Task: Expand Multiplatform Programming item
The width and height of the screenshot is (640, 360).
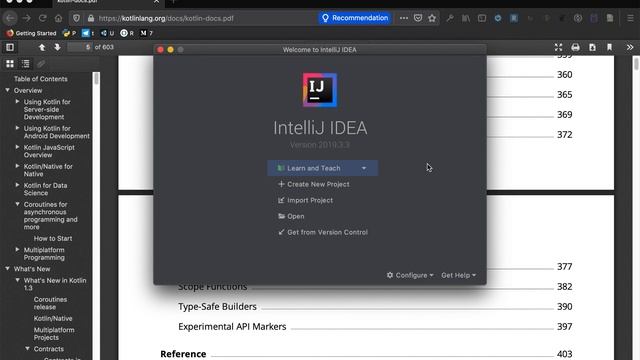Action: (17, 249)
